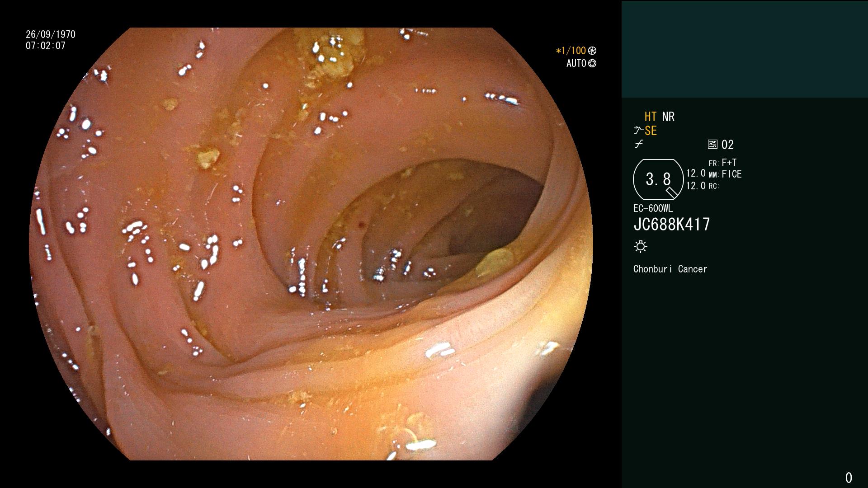Click the scope model EC-600WL

(653, 209)
